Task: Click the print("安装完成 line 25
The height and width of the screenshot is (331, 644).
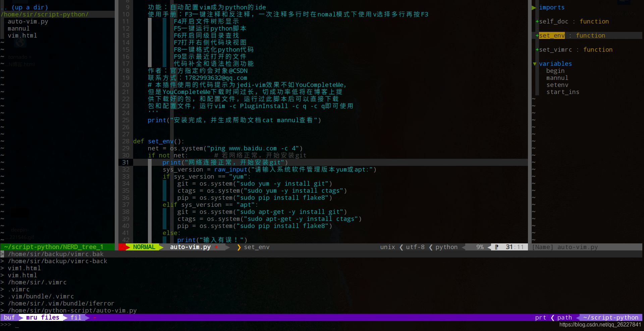Action: point(234,120)
